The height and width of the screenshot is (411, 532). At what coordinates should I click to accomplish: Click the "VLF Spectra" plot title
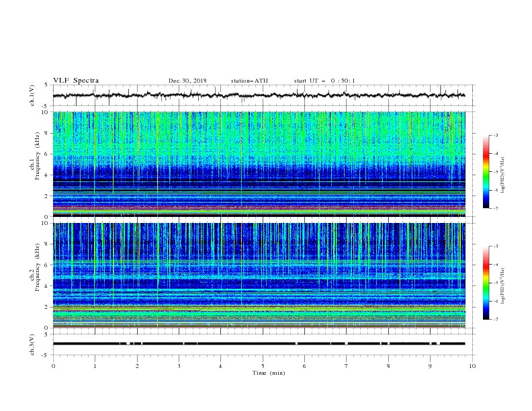[76, 81]
